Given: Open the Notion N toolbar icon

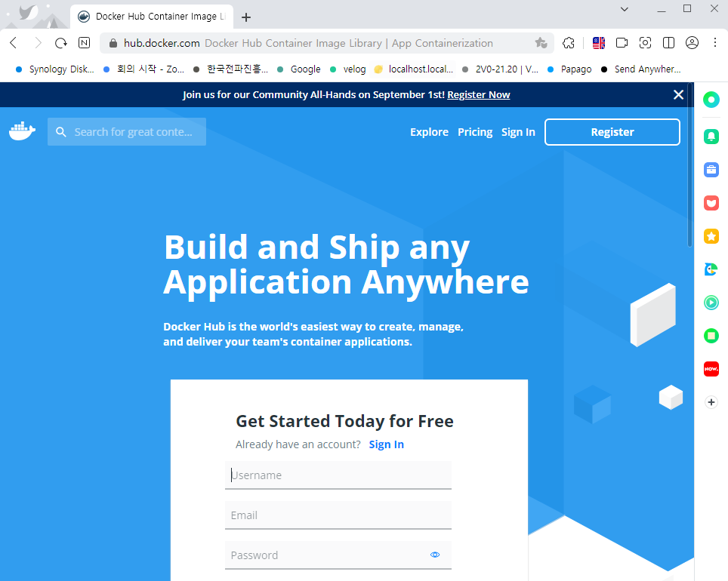Looking at the screenshot, I should pyautogui.click(x=84, y=43).
